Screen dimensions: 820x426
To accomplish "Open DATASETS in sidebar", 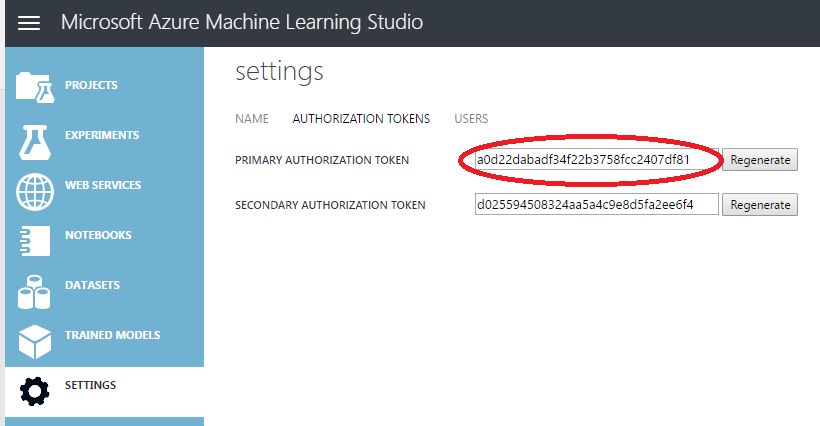I will coord(93,285).
